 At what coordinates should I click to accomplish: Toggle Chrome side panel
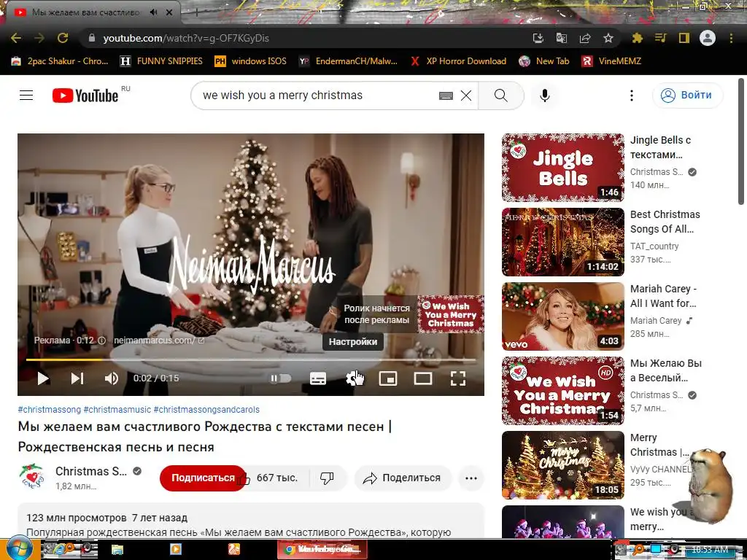[684, 38]
